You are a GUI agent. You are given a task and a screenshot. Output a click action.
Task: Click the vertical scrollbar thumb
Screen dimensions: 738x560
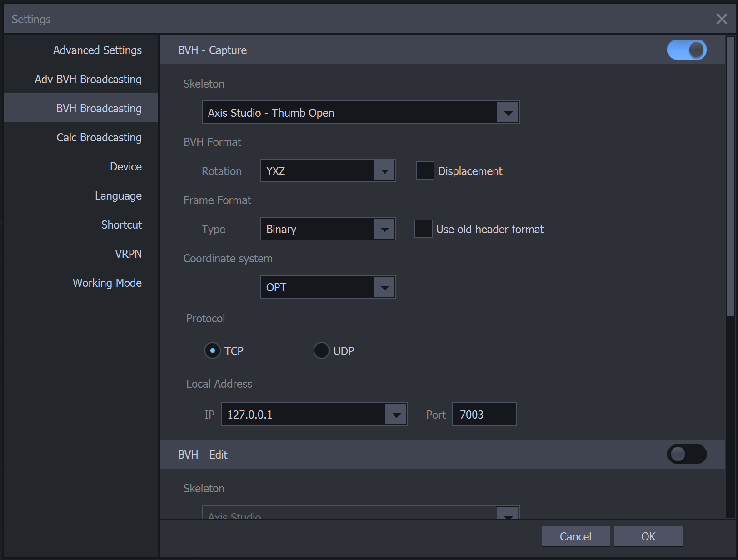click(731, 176)
